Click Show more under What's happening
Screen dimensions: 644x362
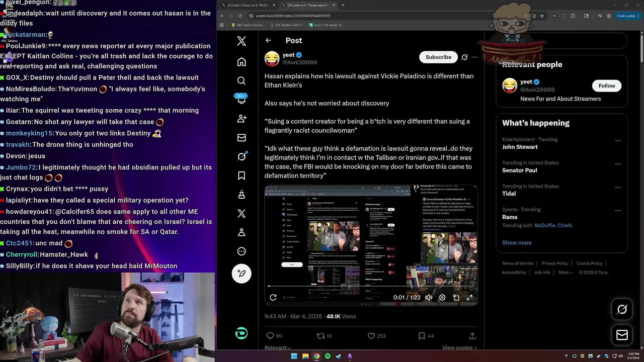(517, 242)
